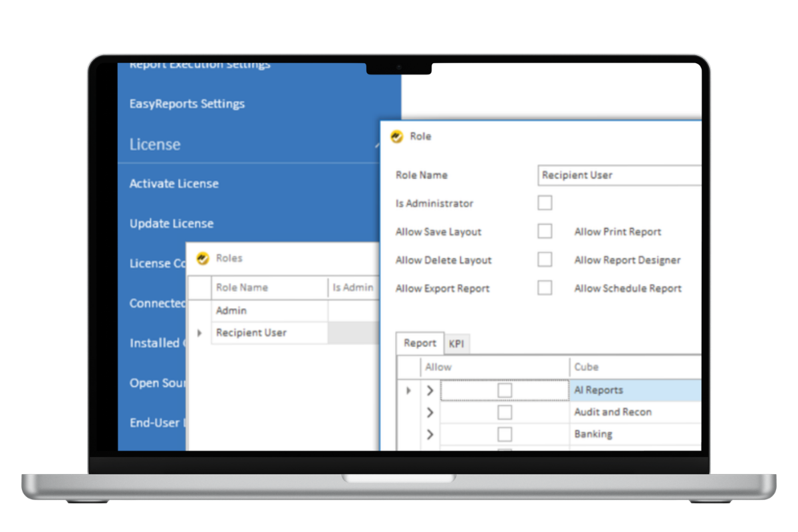The image size is (798, 532).
Task: Check Allow box for Banking
Action: click(505, 434)
